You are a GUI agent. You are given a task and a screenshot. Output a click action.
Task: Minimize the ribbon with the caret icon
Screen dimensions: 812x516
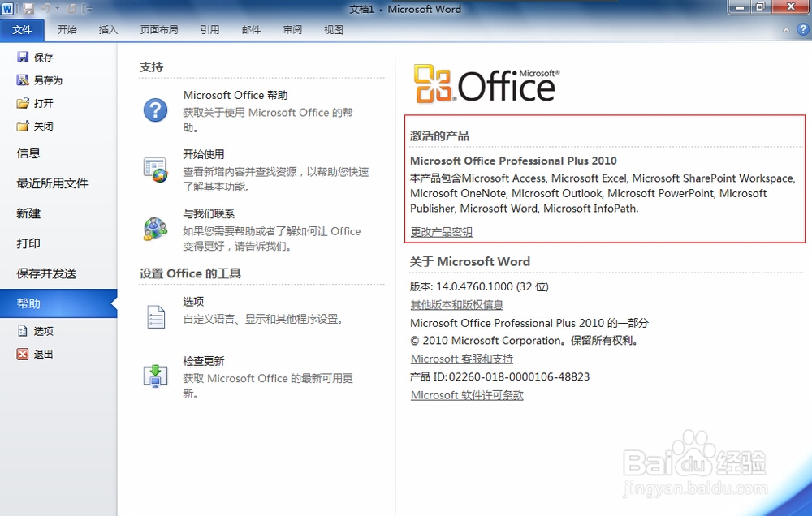786,30
